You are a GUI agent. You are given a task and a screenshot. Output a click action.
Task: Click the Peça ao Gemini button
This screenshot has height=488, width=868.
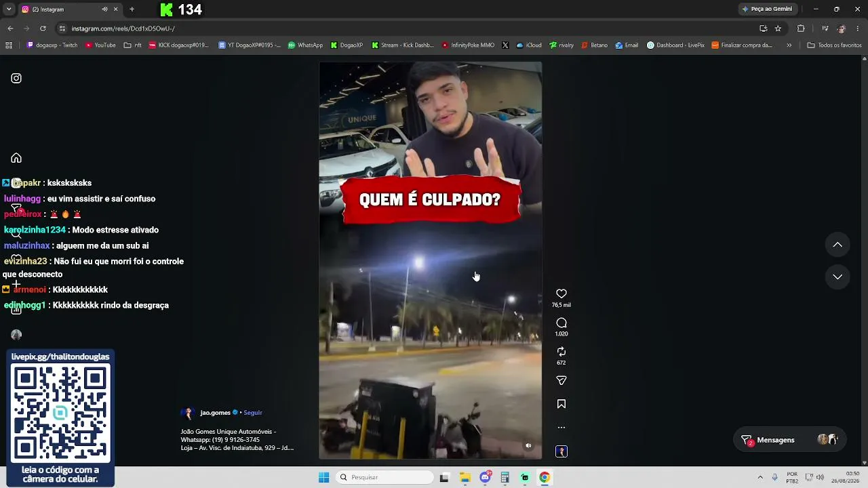[x=768, y=9]
